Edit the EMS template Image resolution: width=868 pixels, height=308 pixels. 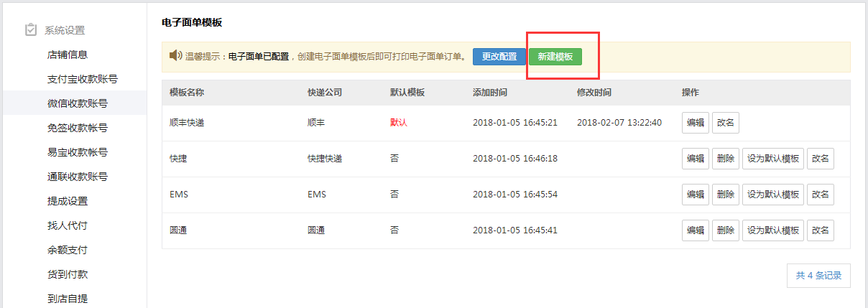(x=696, y=195)
